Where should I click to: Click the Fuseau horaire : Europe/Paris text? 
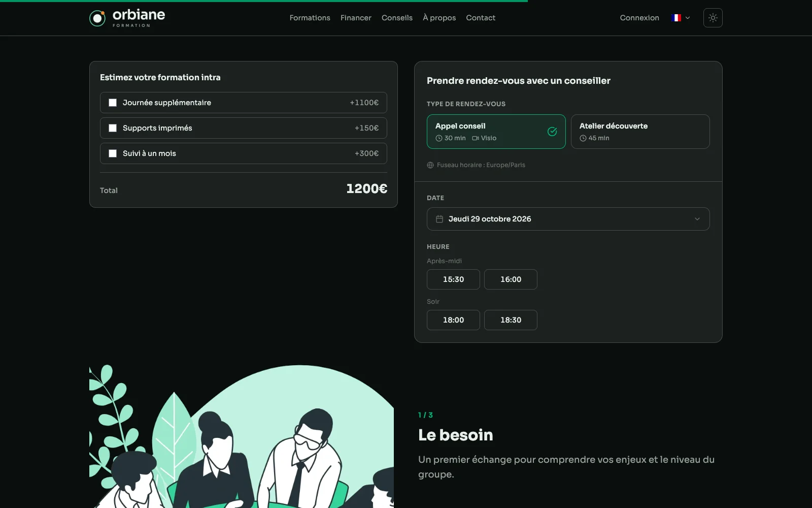481,165
